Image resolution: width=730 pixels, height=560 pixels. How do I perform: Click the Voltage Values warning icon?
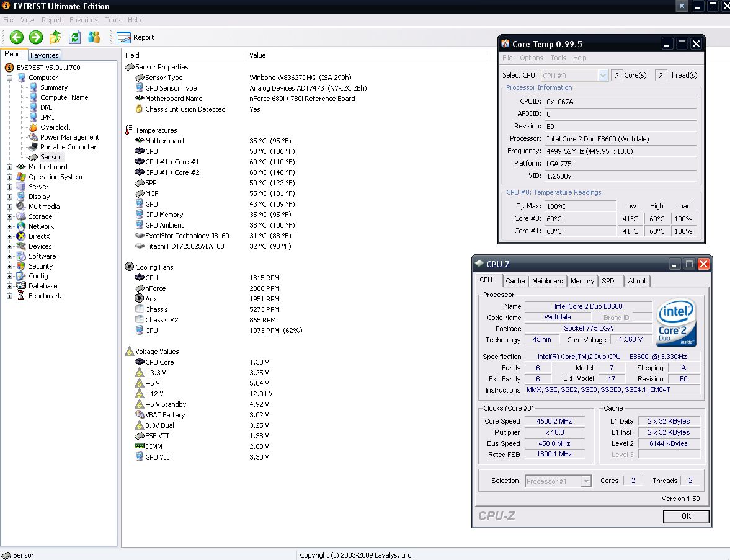click(129, 351)
